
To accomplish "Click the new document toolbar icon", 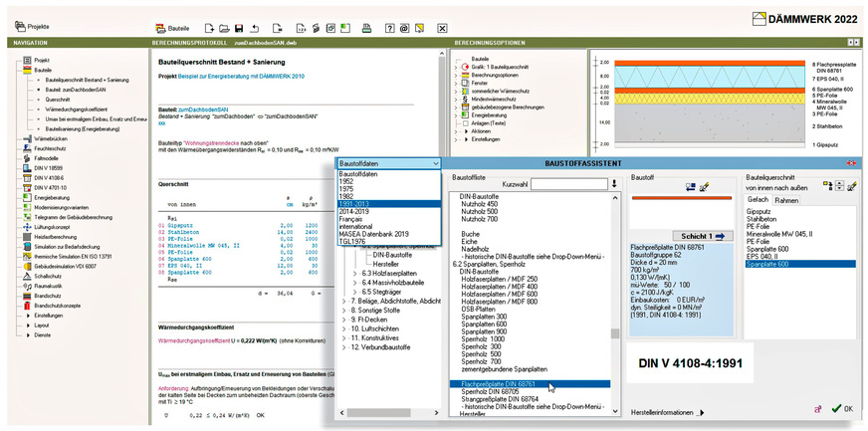I will click(210, 29).
